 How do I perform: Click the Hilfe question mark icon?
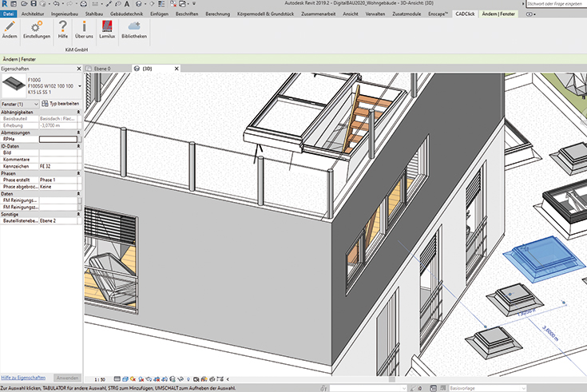coord(63,29)
